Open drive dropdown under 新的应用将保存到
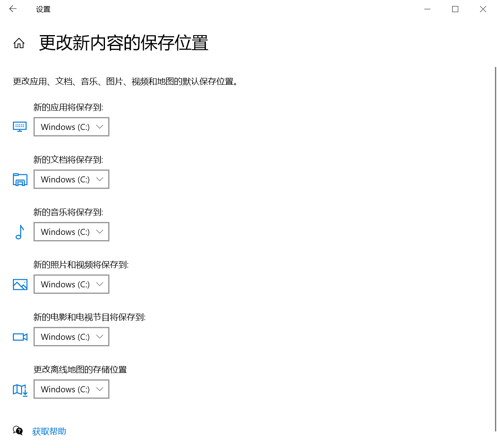 pyautogui.click(x=71, y=127)
